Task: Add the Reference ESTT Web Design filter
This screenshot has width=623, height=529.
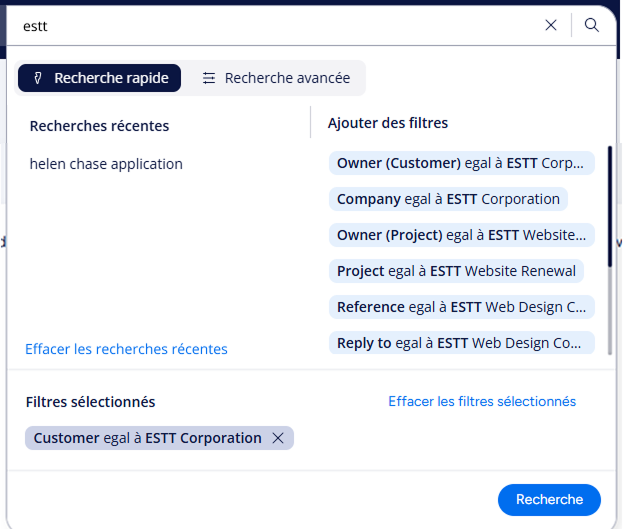Action: (460, 307)
